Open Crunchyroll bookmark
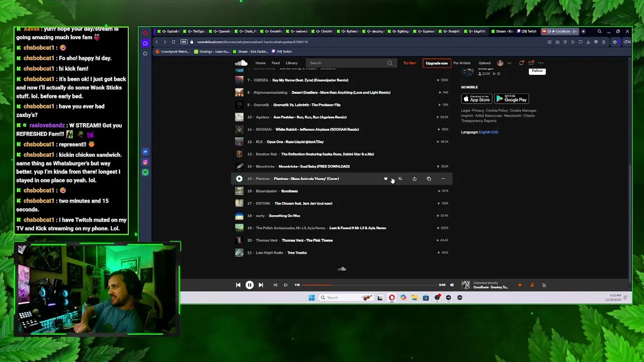This screenshot has width=644, height=362. (173, 51)
